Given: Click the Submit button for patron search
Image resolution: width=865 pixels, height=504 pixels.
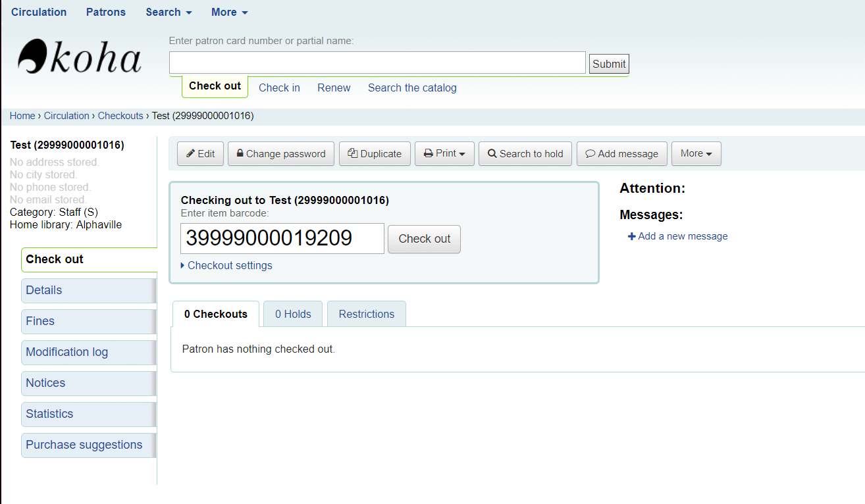Looking at the screenshot, I should click(609, 64).
